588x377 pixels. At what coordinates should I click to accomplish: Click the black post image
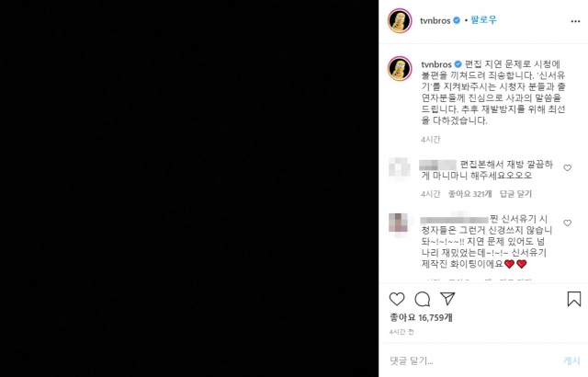[x=189, y=188]
